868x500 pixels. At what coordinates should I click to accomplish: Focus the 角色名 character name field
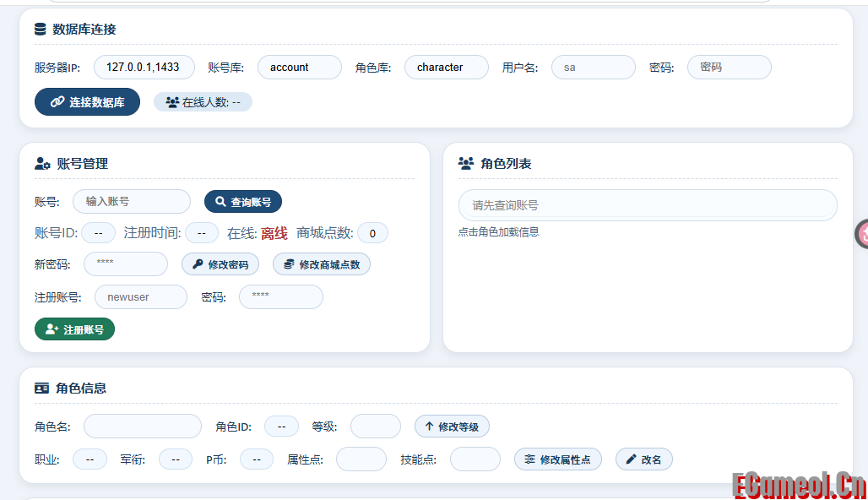(143, 427)
